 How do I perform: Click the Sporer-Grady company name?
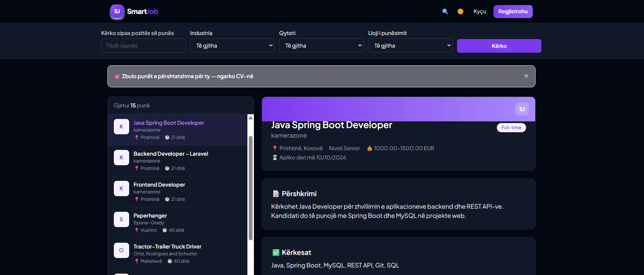(x=149, y=223)
